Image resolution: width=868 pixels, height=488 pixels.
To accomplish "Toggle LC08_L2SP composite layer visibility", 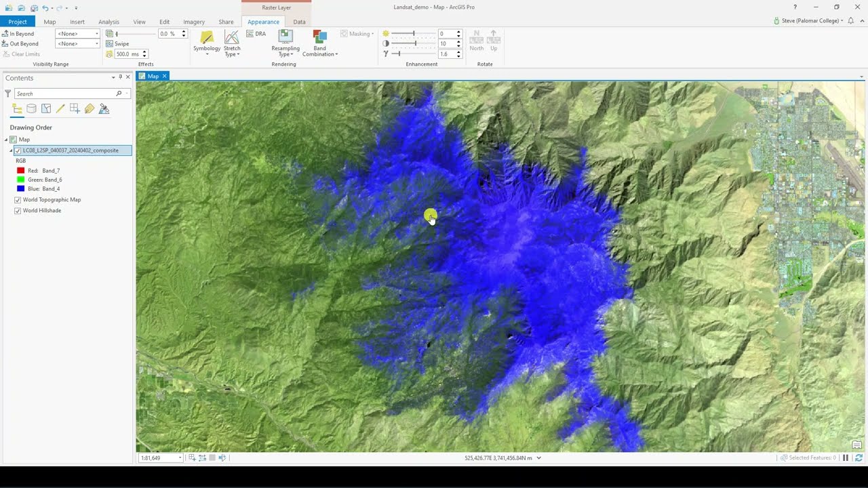I will point(18,150).
